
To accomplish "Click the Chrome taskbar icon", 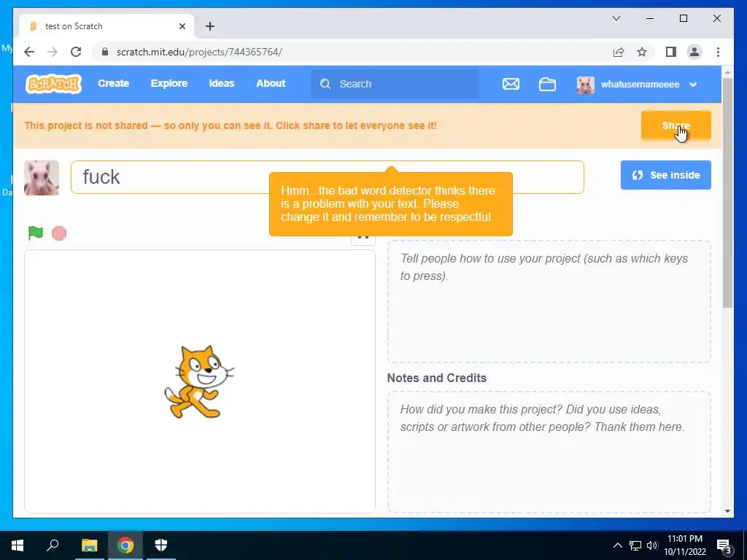I will (125, 545).
